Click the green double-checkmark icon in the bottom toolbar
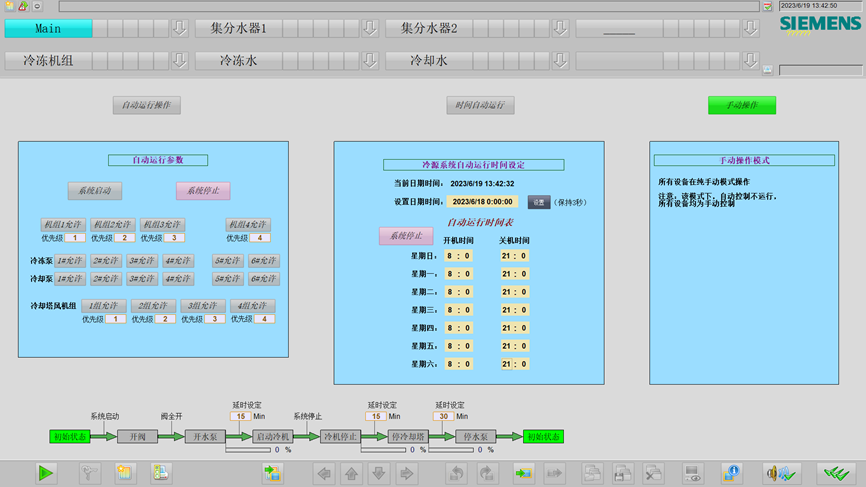This screenshot has height=487, width=866. [836, 473]
